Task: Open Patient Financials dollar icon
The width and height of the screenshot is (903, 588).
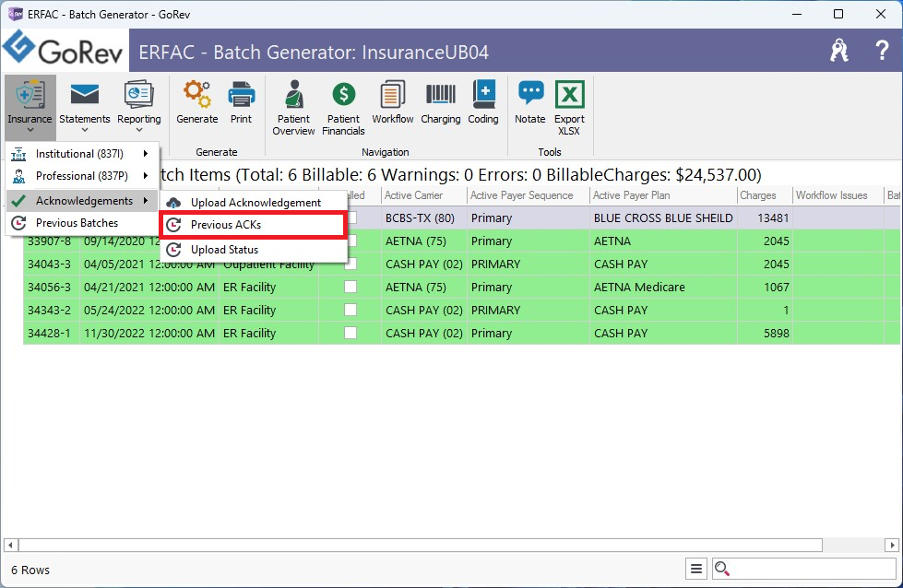Action: click(344, 94)
